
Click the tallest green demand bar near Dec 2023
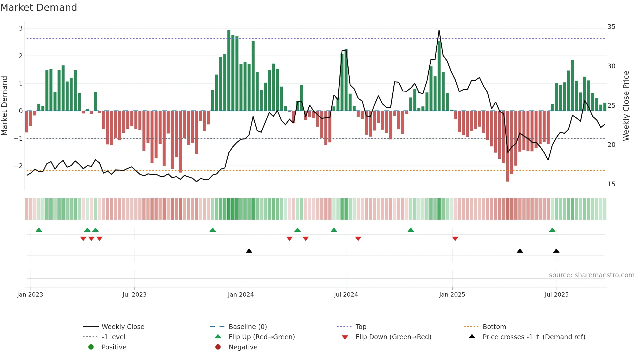coord(229,70)
